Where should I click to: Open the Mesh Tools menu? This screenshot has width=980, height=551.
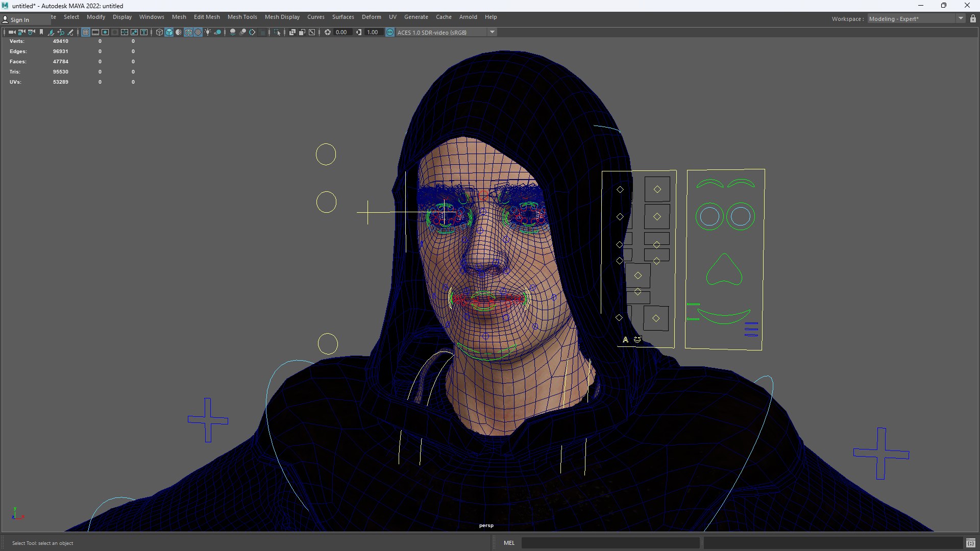tap(242, 17)
